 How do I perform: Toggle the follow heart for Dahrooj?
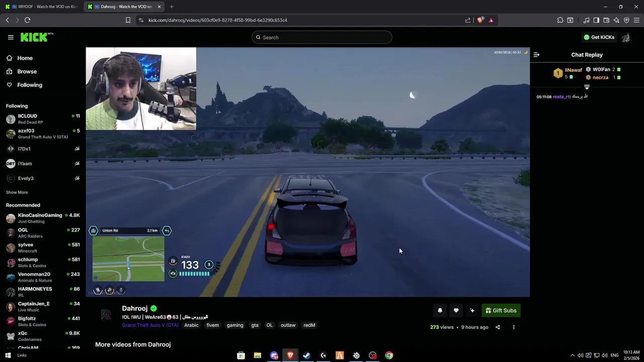[456, 311]
